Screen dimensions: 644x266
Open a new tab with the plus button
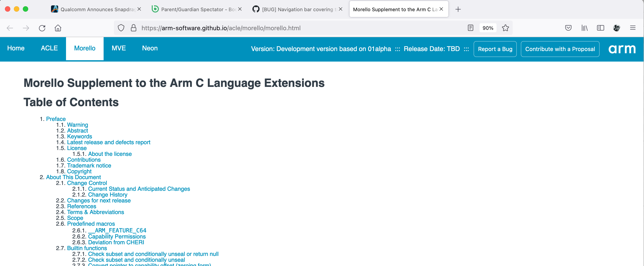click(458, 9)
